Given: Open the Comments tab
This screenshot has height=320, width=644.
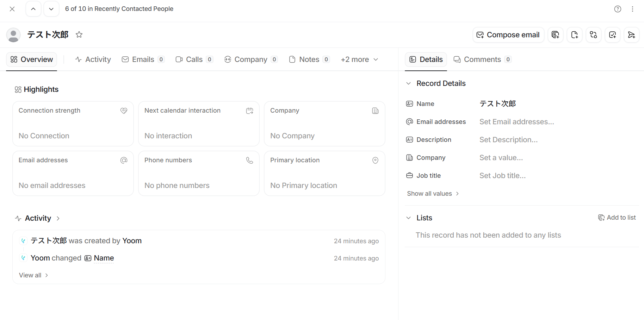Looking at the screenshot, I should pos(482,59).
